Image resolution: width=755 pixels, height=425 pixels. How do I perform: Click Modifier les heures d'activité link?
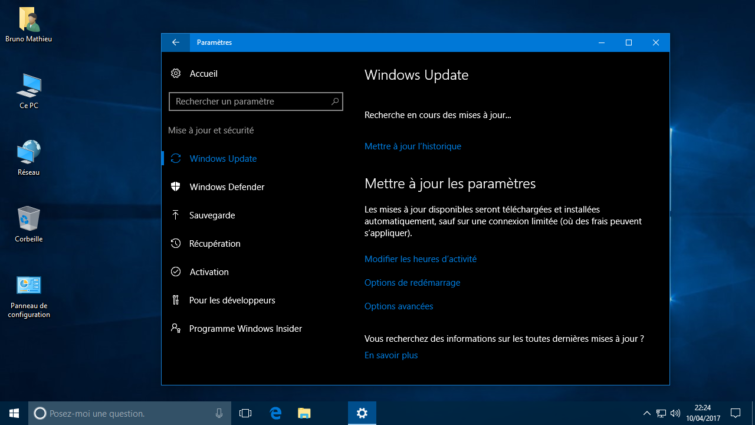[x=420, y=259]
